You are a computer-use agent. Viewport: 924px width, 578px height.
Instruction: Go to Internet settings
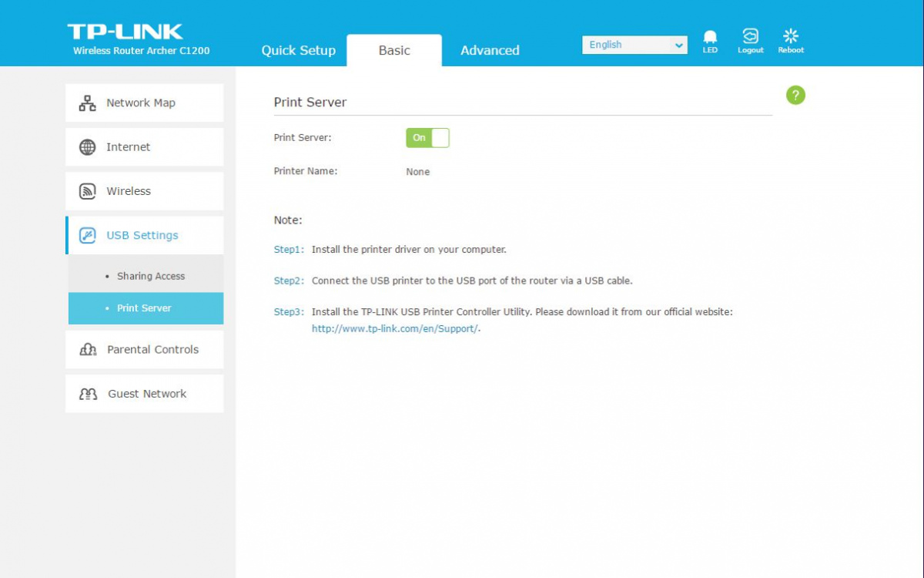(145, 147)
